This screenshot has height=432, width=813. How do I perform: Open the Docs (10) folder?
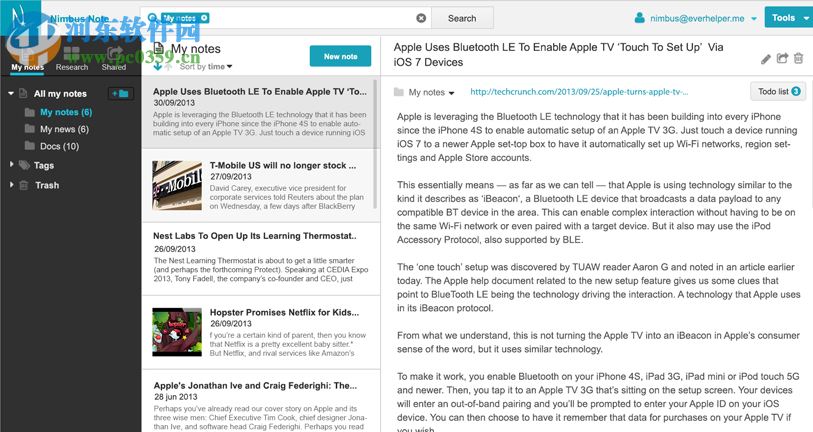point(59,146)
